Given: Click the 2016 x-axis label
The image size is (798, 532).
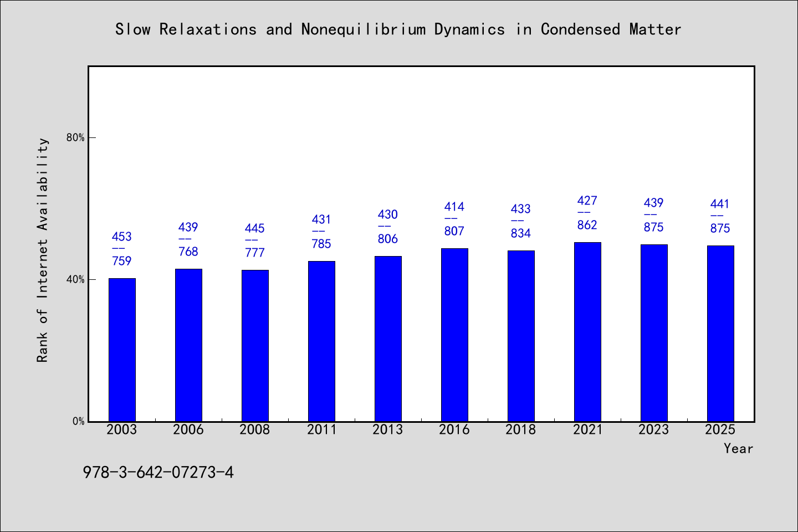Looking at the screenshot, I should [454, 430].
